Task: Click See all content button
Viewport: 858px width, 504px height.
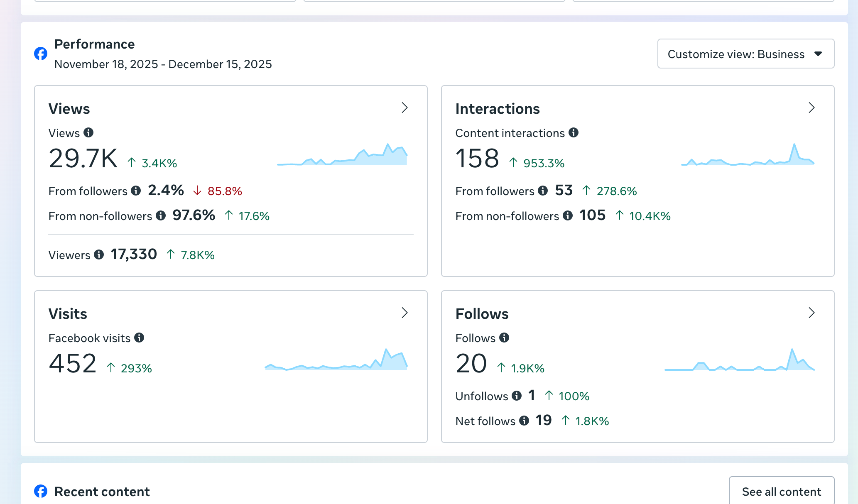Action: coord(781,492)
